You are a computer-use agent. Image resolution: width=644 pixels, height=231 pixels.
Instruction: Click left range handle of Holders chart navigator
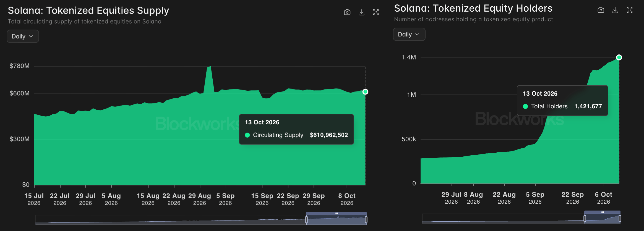585,219
